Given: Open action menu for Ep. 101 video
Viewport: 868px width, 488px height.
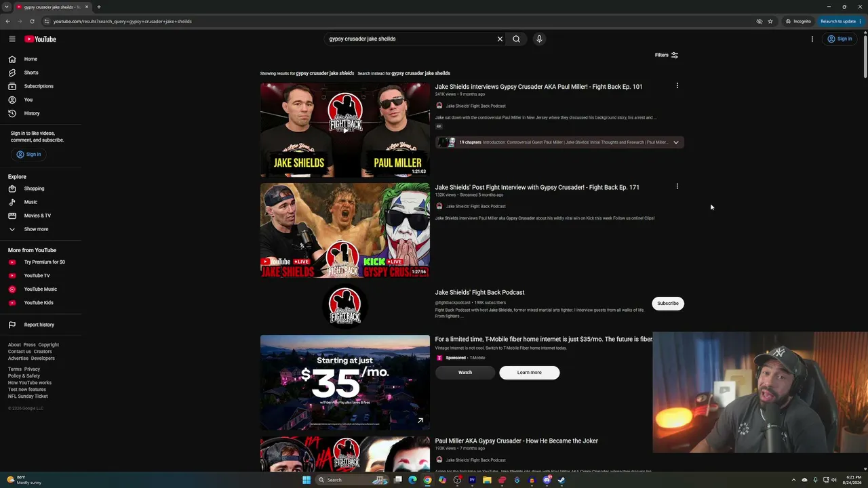Looking at the screenshot, I should (677, 86).
